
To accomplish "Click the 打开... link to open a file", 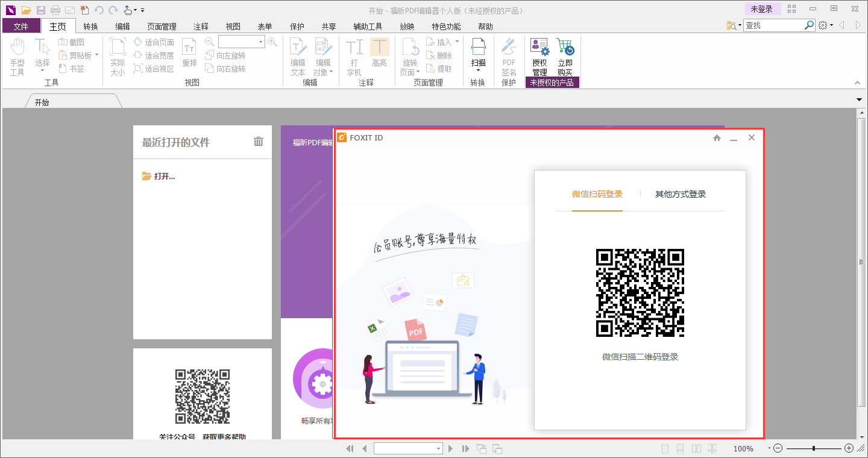I will tap(161, 175).
